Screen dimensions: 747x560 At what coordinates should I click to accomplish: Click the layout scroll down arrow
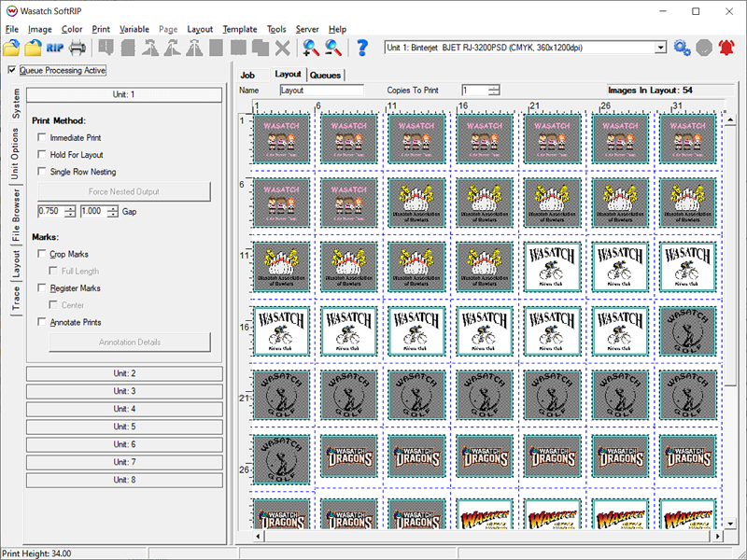point(730,524)
